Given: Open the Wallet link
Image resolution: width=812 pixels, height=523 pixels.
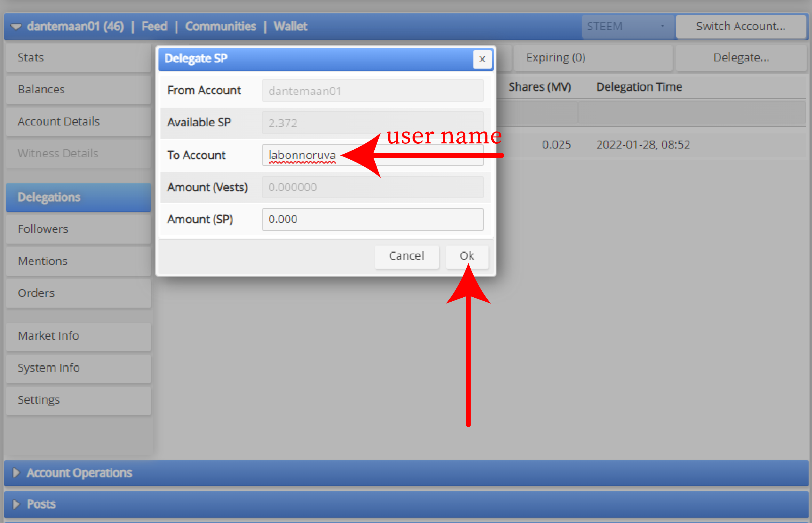Looking at the screenshot, I should [x=290, y=26].
